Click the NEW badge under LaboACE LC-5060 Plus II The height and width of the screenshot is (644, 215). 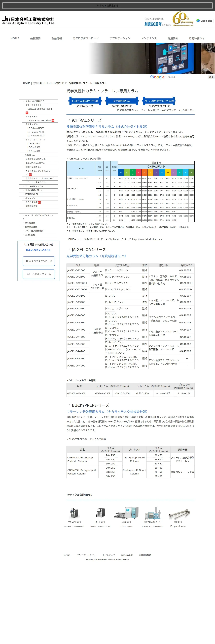tap(27, 113)
